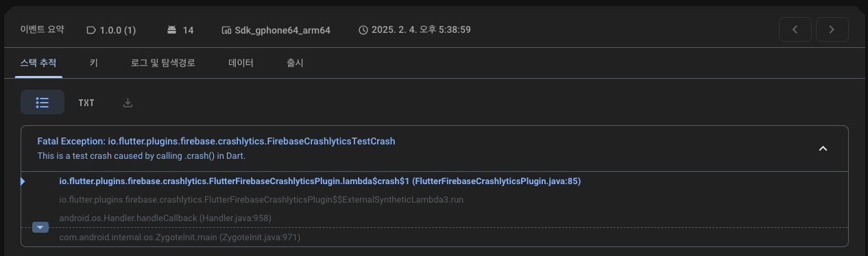Select the android.os.Handler.handleCallback frame
The width and height of the screenshot is (868, 256).
click(165, 218)
